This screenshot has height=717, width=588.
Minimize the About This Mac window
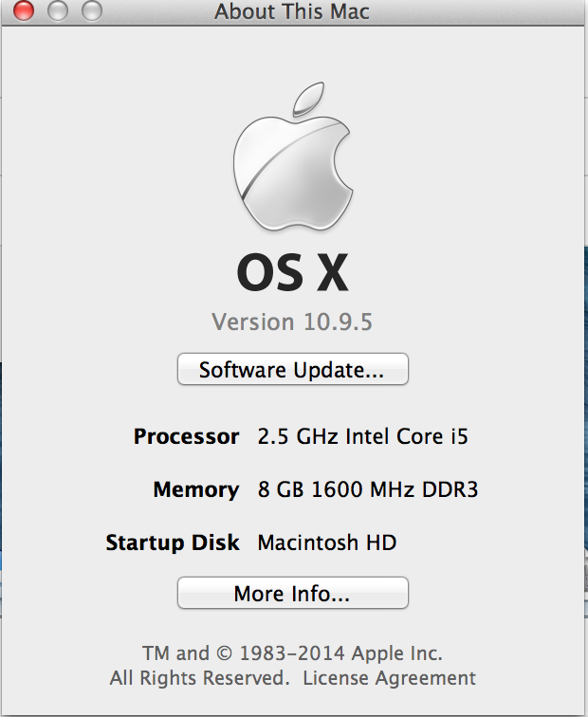pos(57,11)
